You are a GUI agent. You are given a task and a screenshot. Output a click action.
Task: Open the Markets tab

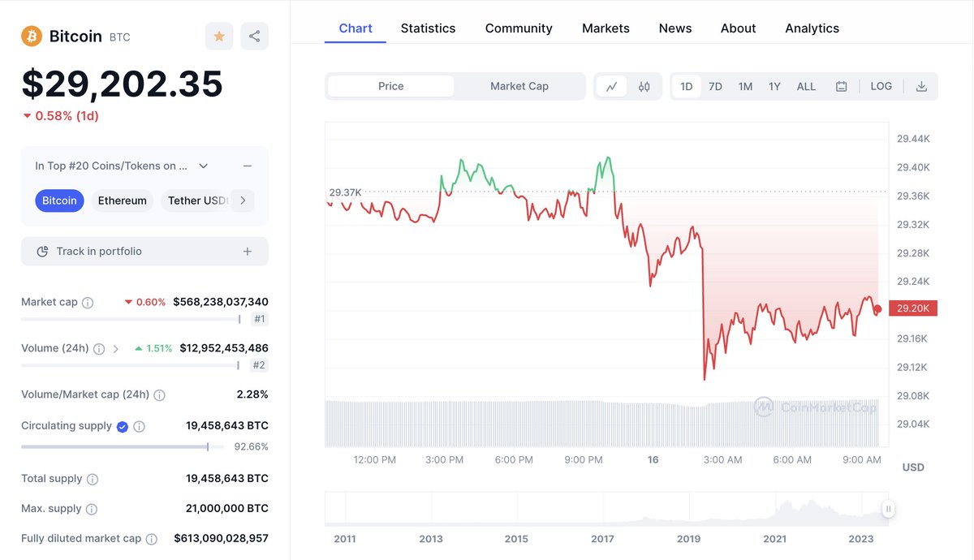pyautogui.click(x=606, y=28)
